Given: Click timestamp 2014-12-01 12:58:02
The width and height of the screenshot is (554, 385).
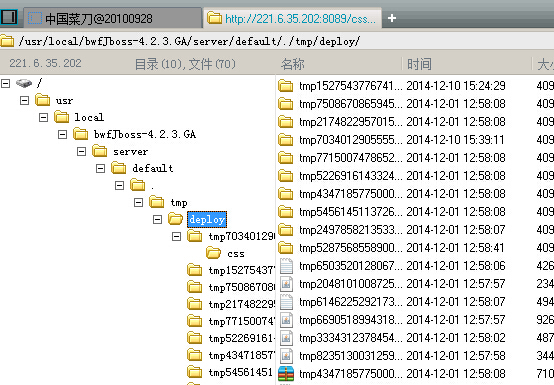Looking at the screenshot, I should (456, 338).
